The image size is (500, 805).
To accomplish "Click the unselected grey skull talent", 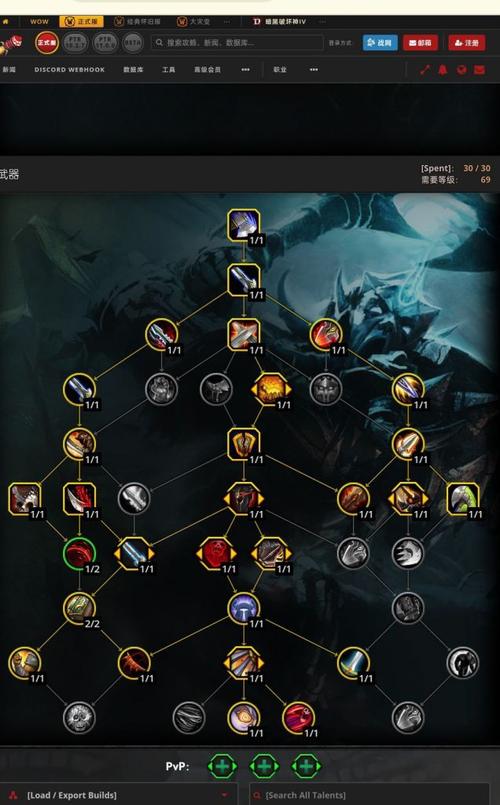I will pyautogui.click(x=80, y=718).
